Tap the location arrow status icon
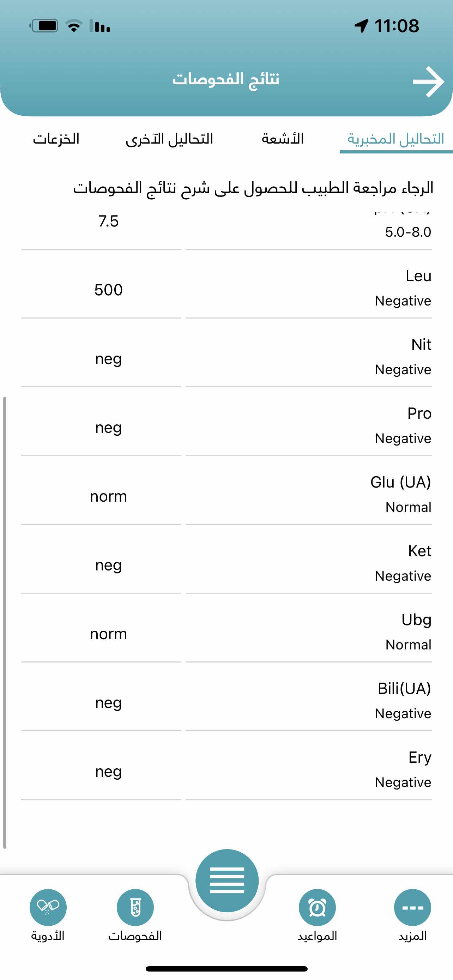 (x=361, y=26)
